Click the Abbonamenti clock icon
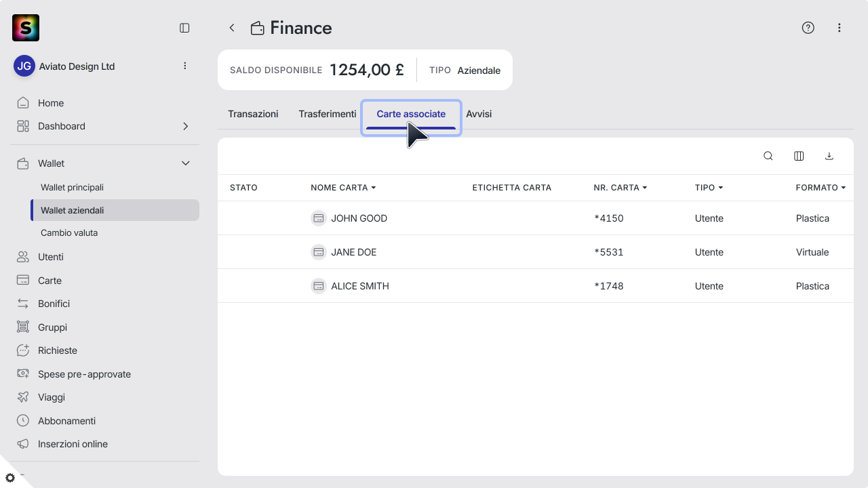This screenshot has width=868, height=488. (23, 421)
